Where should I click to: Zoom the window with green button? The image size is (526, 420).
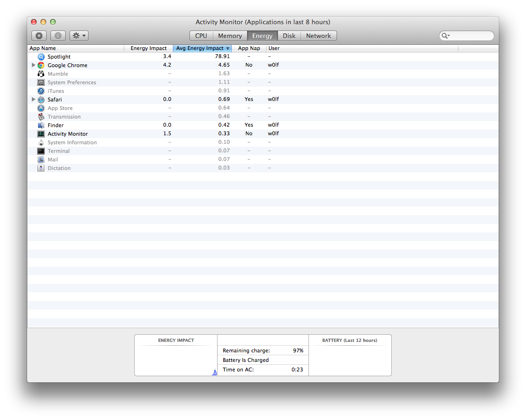click(x=53, y=22)
